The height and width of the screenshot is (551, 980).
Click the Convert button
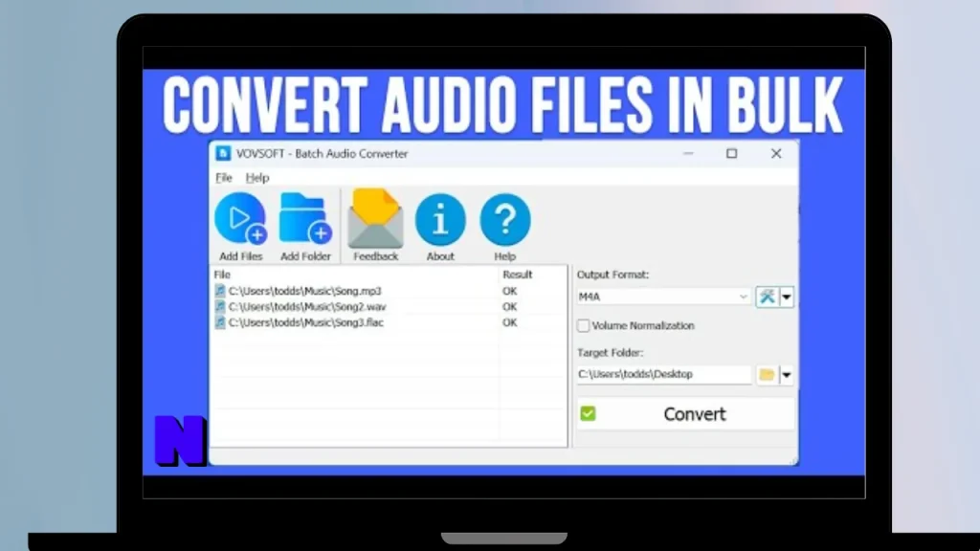click(x=685, y=413)
